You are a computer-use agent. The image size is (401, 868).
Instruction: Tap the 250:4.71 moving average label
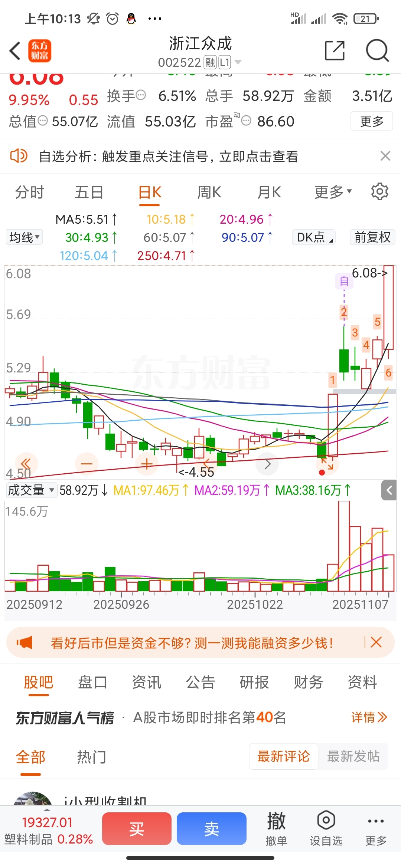point(166,256)
